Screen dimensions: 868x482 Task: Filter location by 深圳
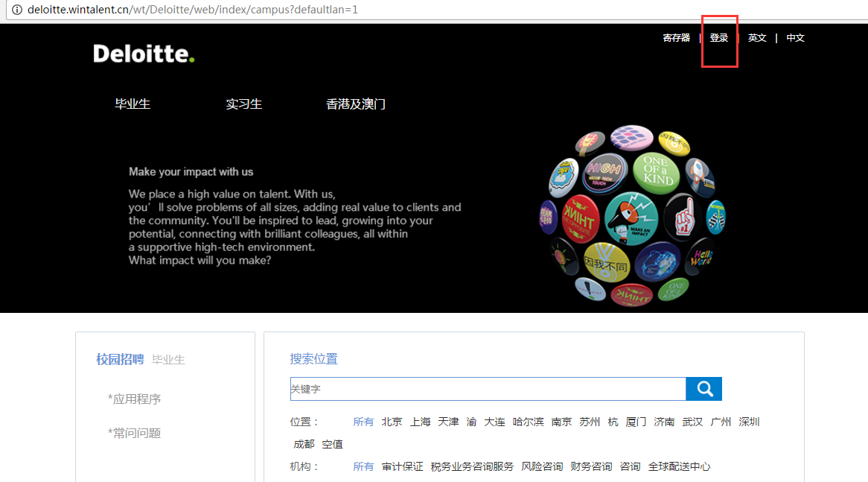click(749, 422)
